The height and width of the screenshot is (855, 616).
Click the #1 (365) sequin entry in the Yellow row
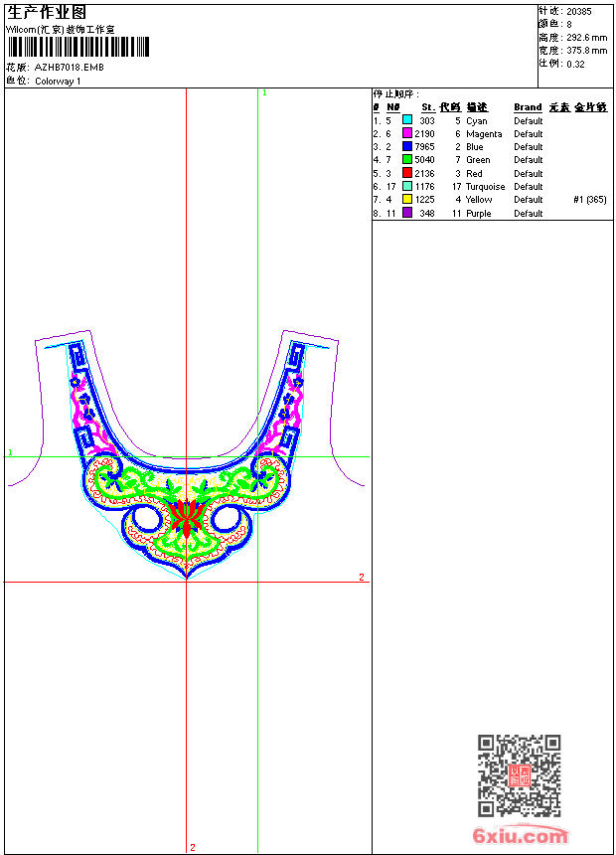pos(590,200)
